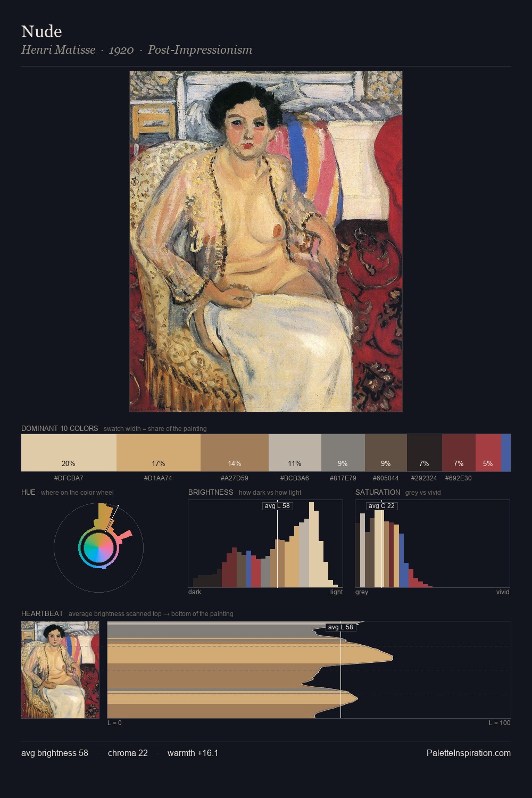
Task: Click the small painting thumbnail beside Heartbeat chart
Action: [x=60, y=670]
